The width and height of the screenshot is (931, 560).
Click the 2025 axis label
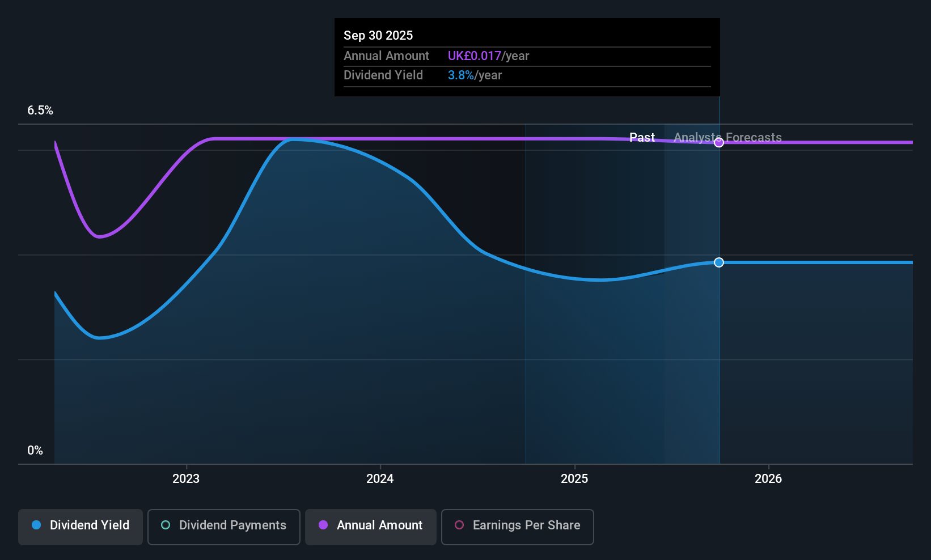click(x=574, y=479)
